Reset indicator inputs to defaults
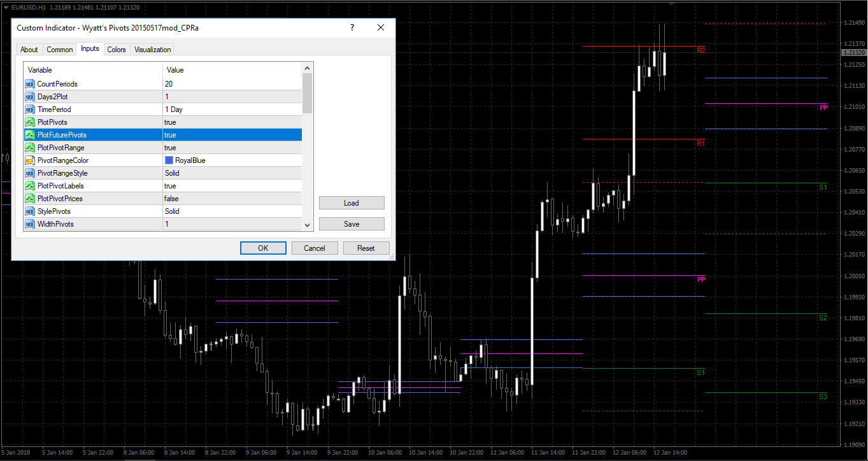Viewport: 868px width, 461px height. point(366,248)
